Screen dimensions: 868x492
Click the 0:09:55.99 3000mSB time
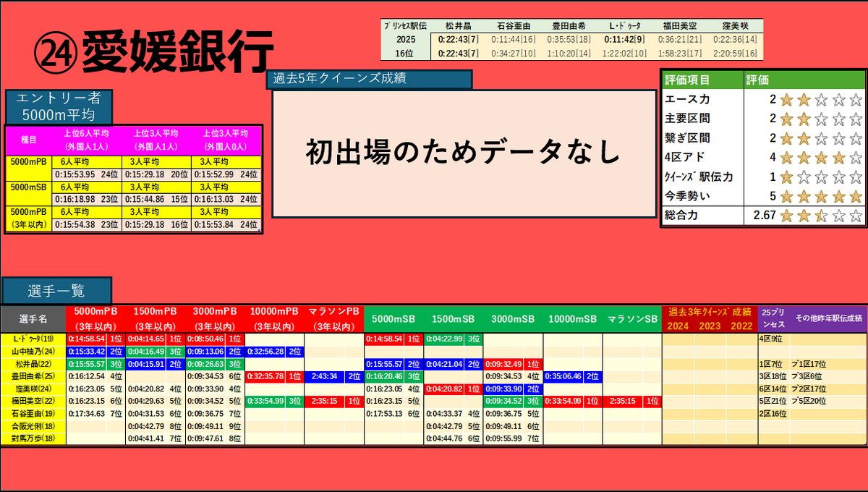tap(504, 438)
